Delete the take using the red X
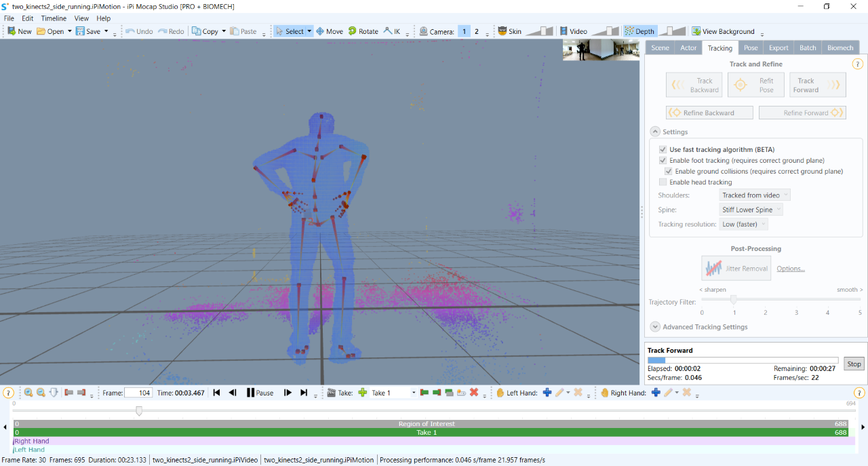Viewport: 868px width, 466px height. (474, 393)
